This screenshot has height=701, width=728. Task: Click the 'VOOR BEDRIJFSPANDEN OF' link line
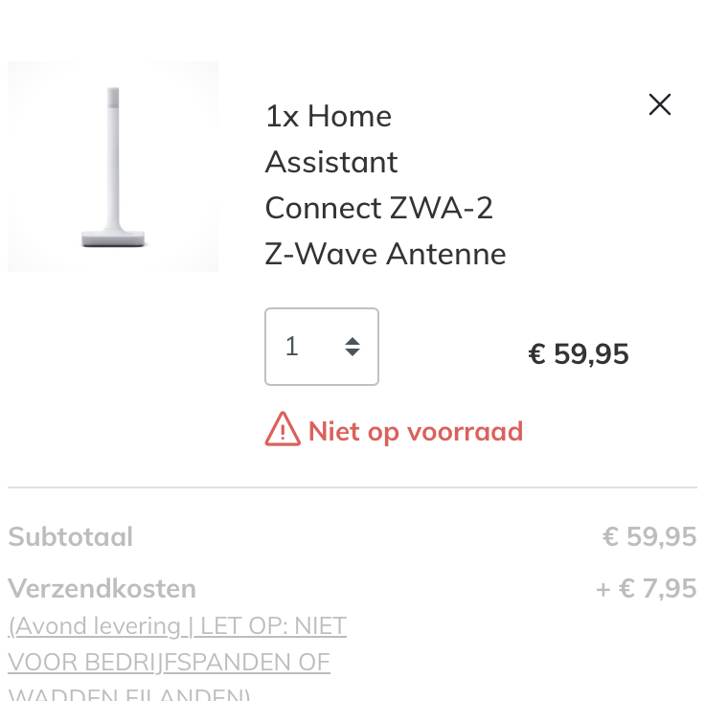click(x=169, y=662)
